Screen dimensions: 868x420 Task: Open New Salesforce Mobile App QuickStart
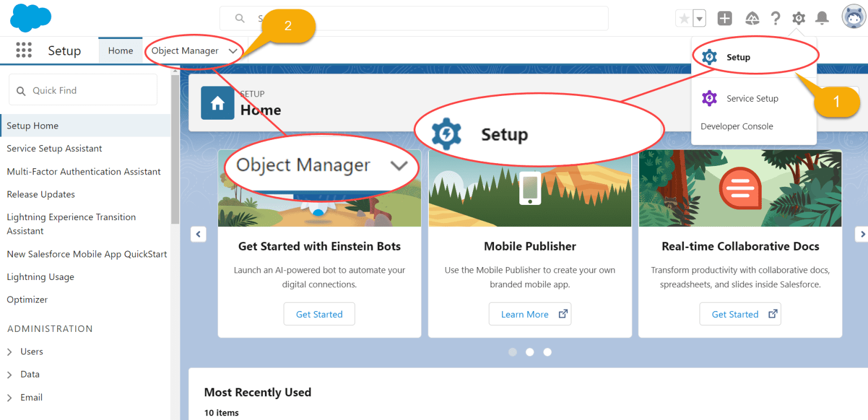tap(87, 254)
